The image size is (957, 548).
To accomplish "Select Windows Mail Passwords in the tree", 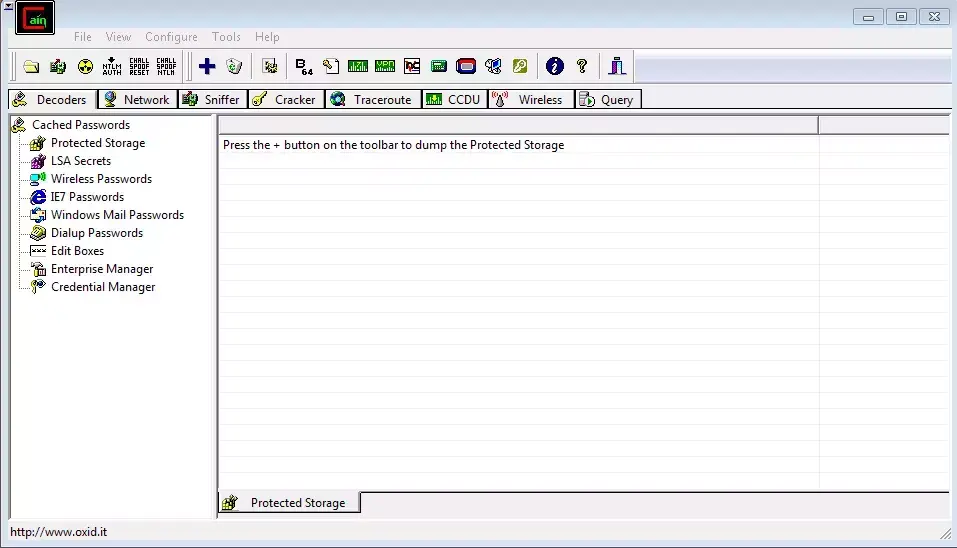I will (117, 215).
